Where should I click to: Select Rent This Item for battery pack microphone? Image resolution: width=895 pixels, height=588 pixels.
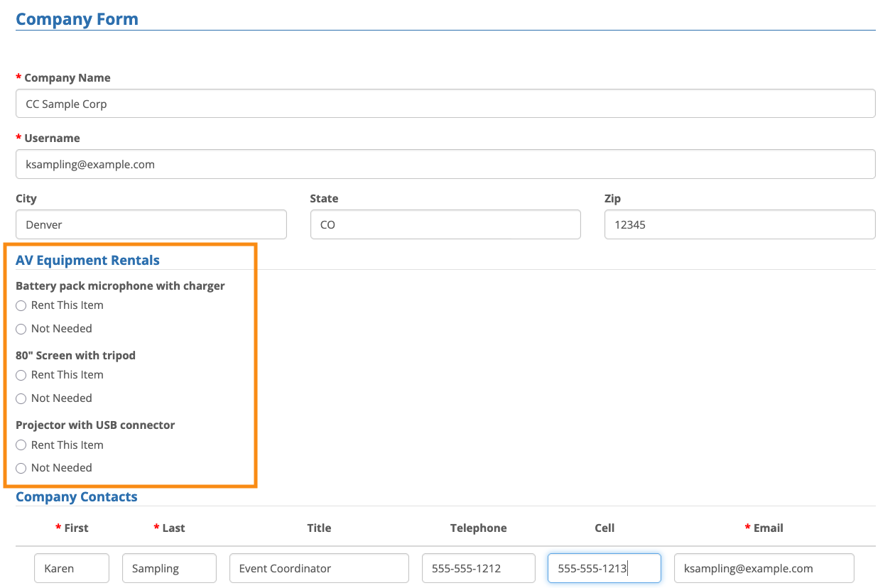21,305
